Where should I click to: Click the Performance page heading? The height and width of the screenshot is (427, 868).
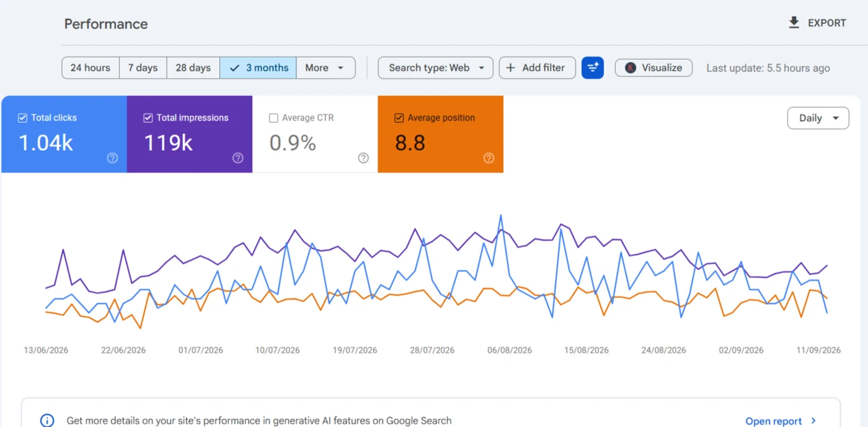[x=106, y=24]
